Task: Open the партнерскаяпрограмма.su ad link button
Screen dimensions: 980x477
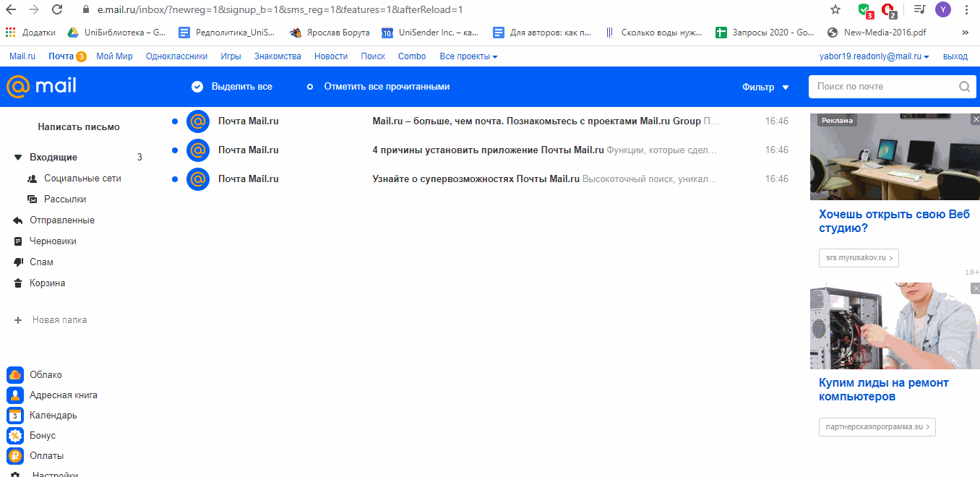Action: click(x=877, y=427)
